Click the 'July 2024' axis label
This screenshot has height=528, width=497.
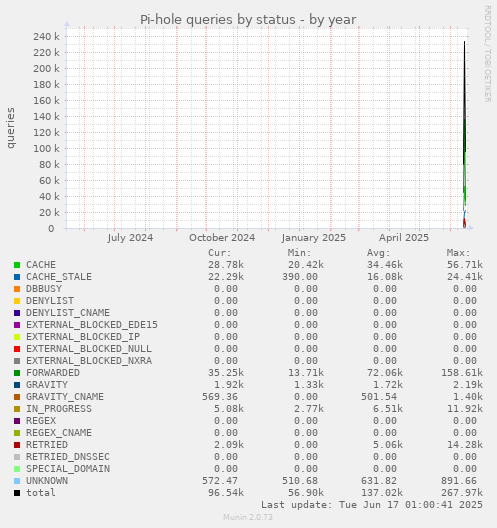(130, 238)
